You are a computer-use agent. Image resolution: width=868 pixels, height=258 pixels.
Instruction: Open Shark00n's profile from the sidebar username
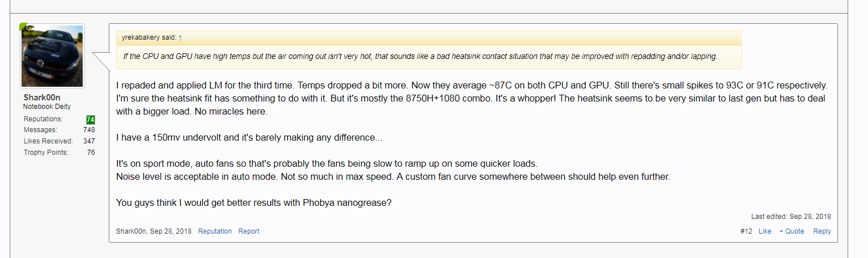(42, 98)
